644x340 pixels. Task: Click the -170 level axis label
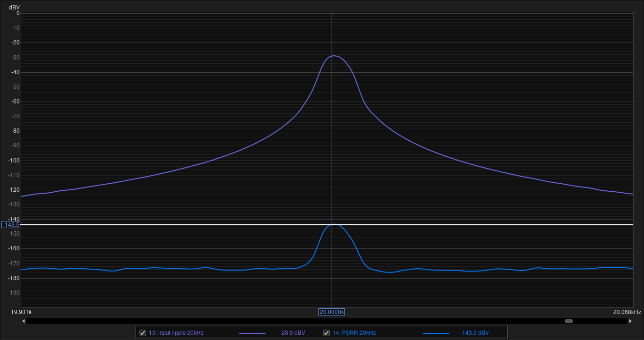(13, 263)
